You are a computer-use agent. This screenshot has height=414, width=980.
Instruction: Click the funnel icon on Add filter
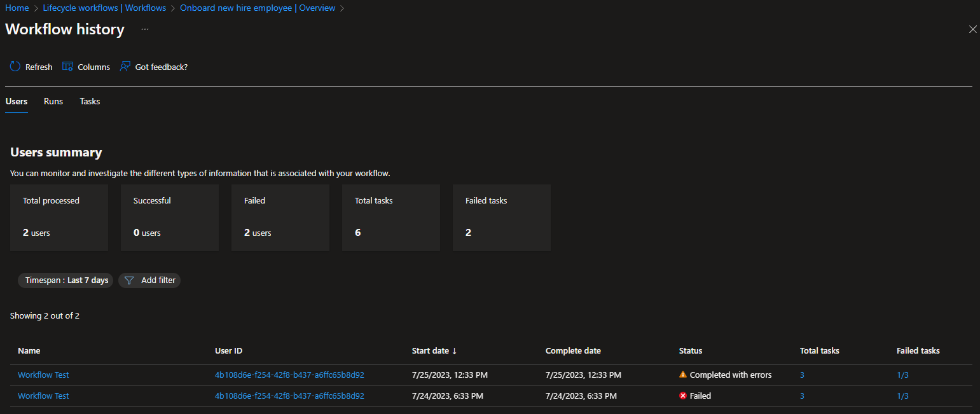[129, 280]
